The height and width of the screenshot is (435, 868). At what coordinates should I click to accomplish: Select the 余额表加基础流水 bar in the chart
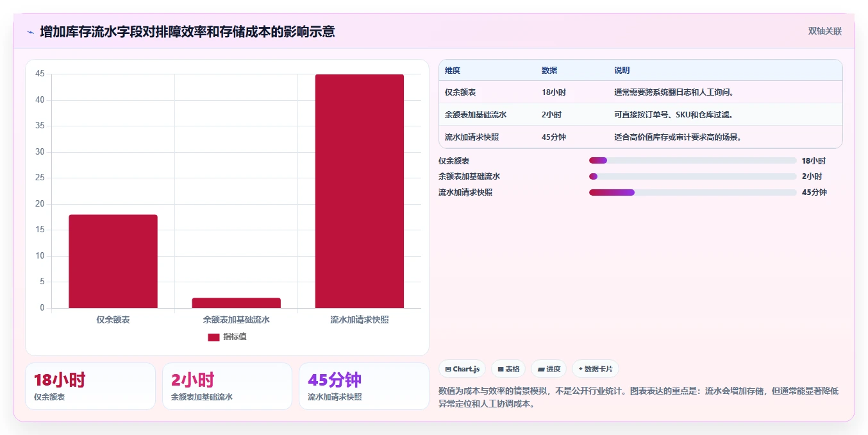[x=236, y=303]
